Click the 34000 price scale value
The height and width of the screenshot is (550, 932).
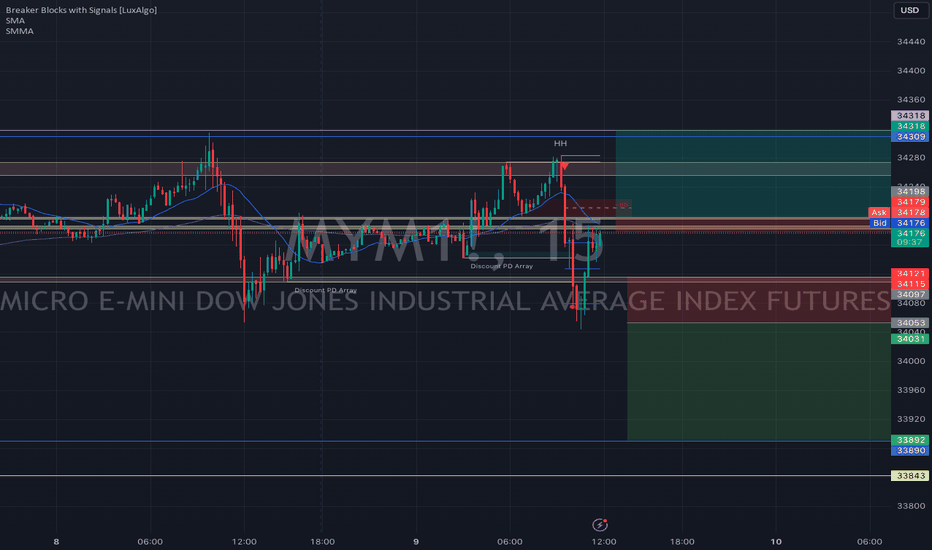tap(911, 361)
